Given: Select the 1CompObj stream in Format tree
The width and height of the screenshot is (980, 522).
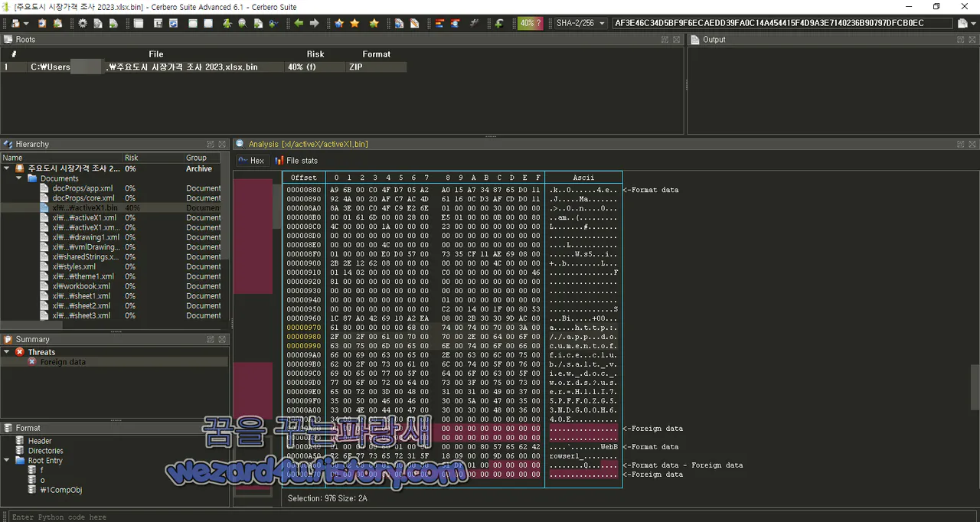Looking at the screenshot, I should click(61, 490).
